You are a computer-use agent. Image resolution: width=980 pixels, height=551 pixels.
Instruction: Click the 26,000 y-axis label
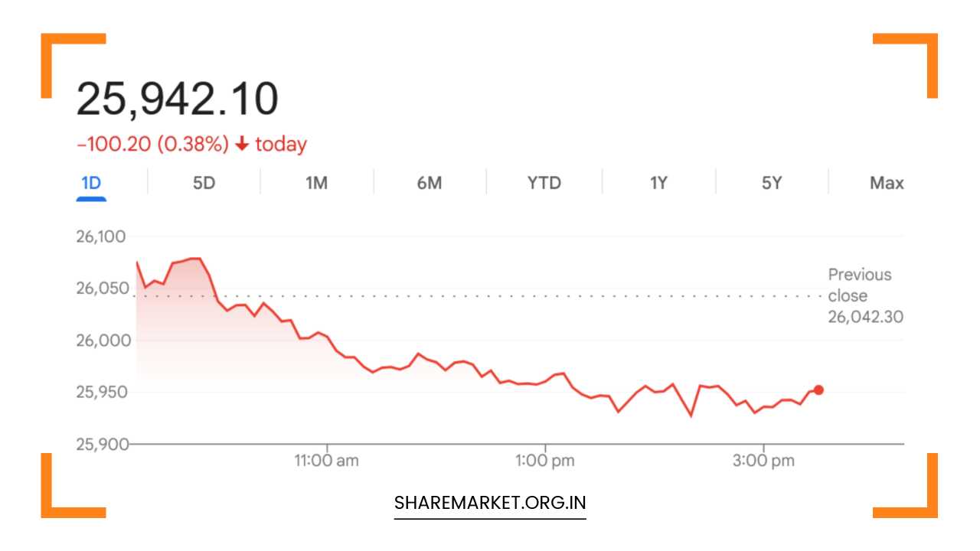click(x=101, y=341)
